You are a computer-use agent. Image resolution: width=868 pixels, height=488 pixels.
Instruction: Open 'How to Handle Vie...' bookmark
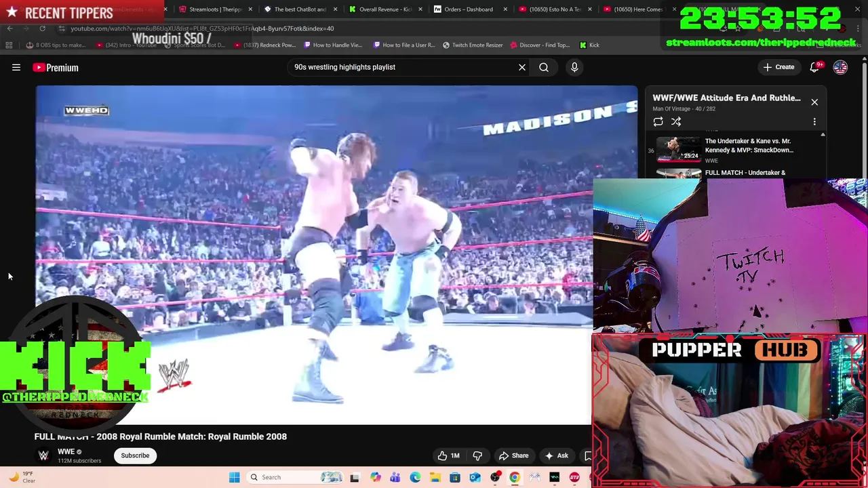pyautogui.click(x=333, y=45)
